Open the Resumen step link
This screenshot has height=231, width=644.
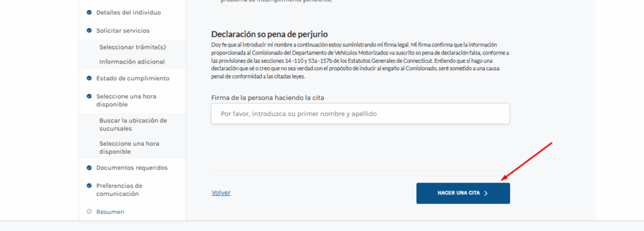coord(110,212)
